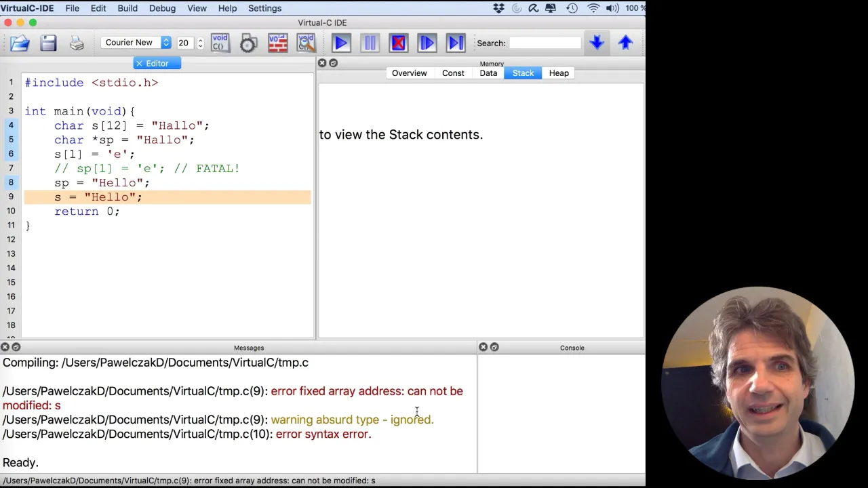Screen dimensions: 868x488
Task: Open the Debug menu
Action: [162, 8]
